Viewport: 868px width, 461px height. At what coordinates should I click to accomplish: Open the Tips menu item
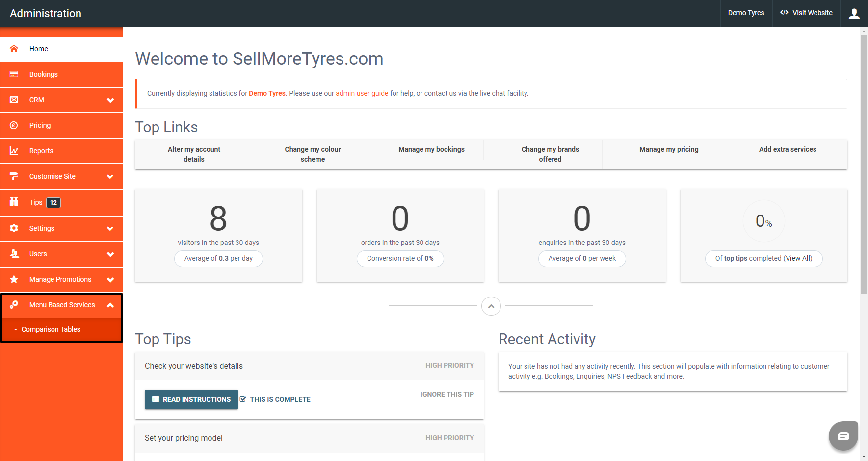61,202
